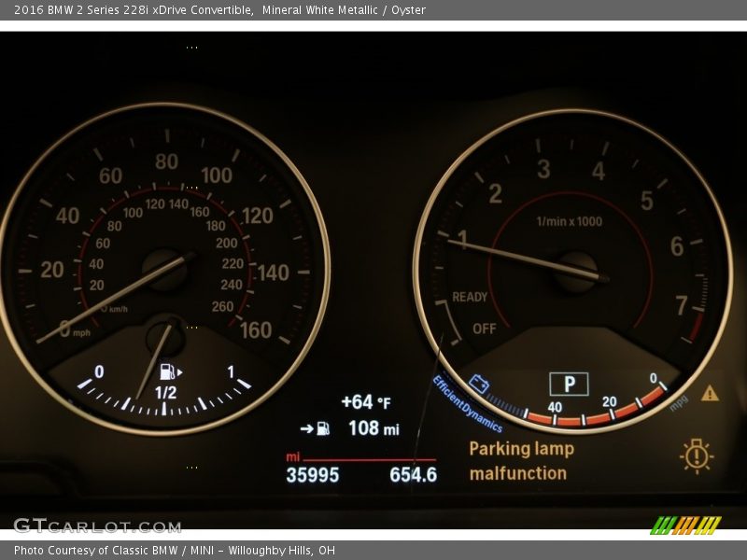Click the 1/2 fuel level marker

[x=165, y=393]
